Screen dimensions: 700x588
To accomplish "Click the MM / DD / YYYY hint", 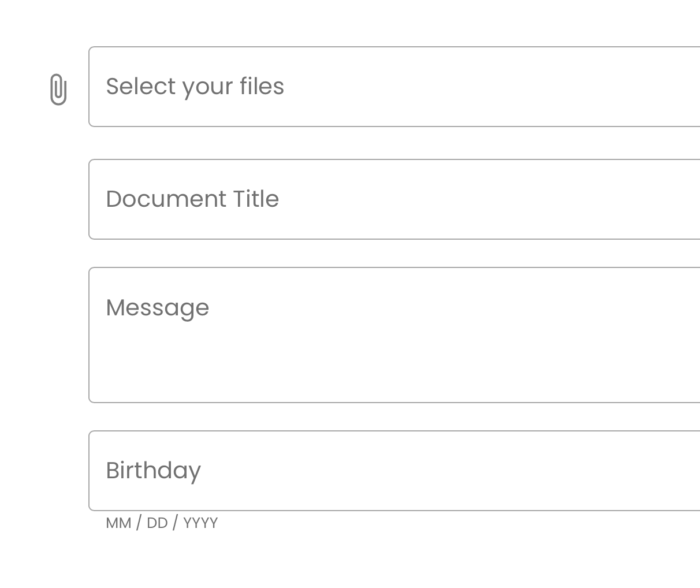I will coord(162,523).
